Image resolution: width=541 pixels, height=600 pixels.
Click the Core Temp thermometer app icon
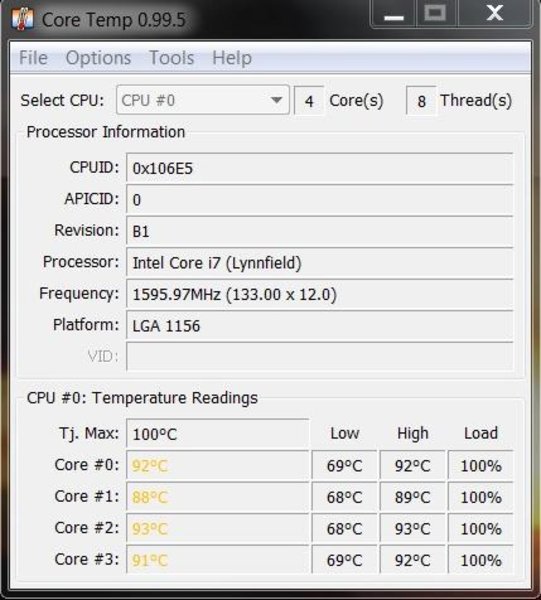click(x=23, y=19)
